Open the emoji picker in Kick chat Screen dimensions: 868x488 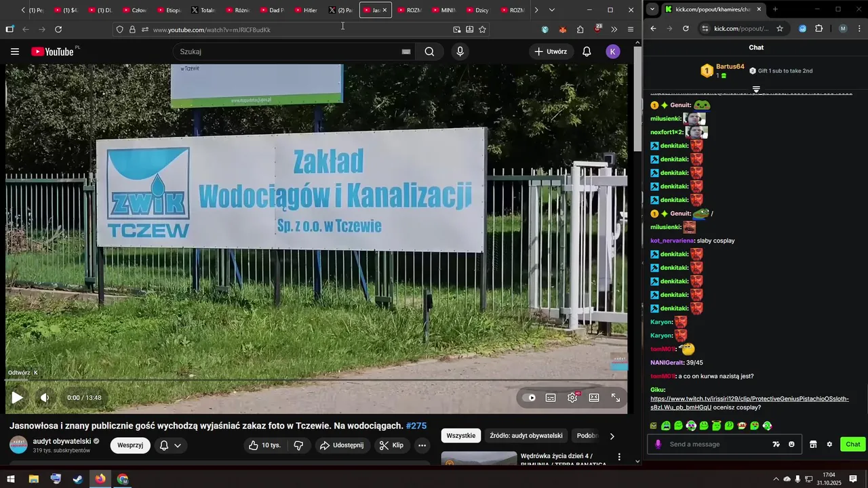coord(791,445)
